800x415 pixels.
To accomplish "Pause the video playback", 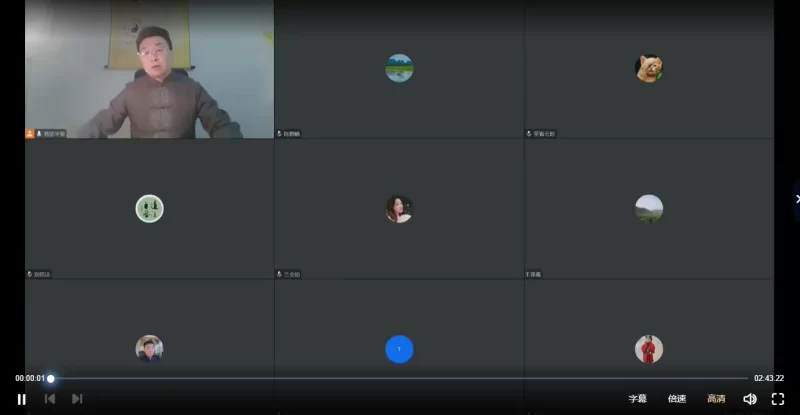I will point(21,399).
